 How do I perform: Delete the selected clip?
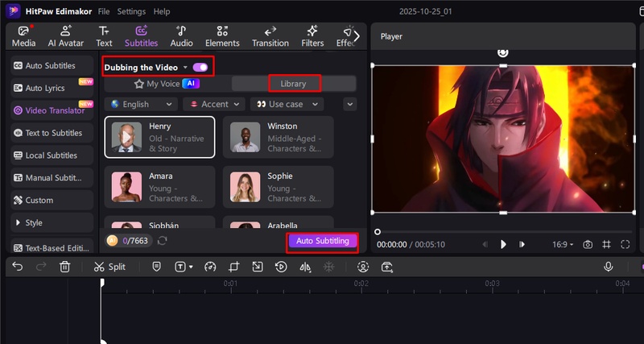[x=64, y=267]
